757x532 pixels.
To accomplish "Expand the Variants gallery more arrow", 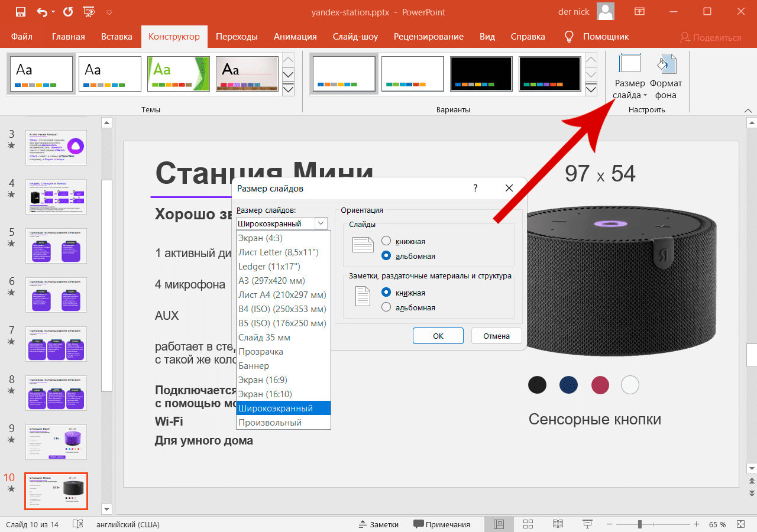I will click(x=591, y=89).
